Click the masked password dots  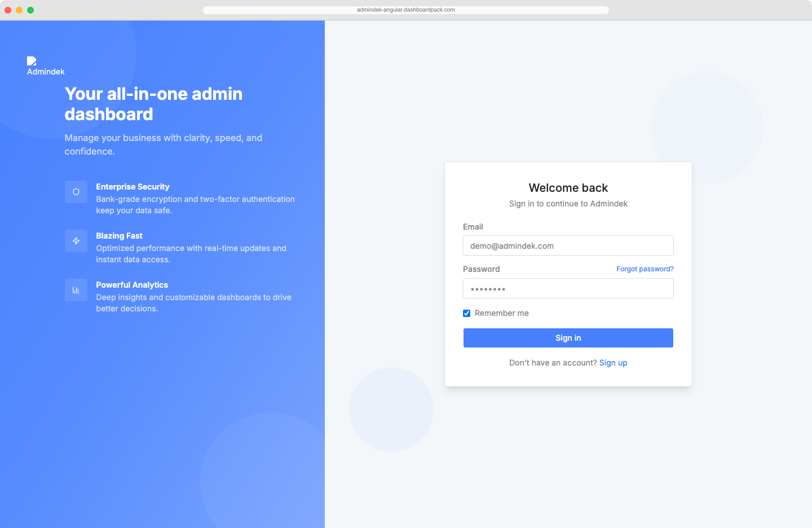[487, 288]
